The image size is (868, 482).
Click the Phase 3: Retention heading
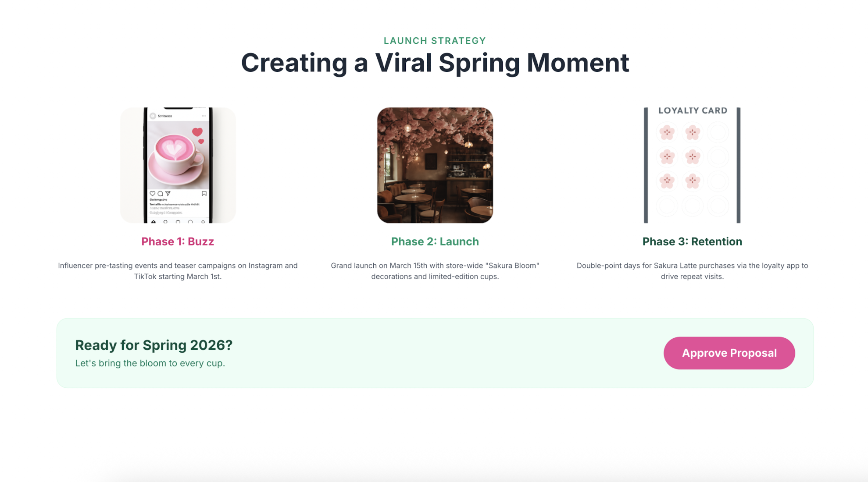692,241
